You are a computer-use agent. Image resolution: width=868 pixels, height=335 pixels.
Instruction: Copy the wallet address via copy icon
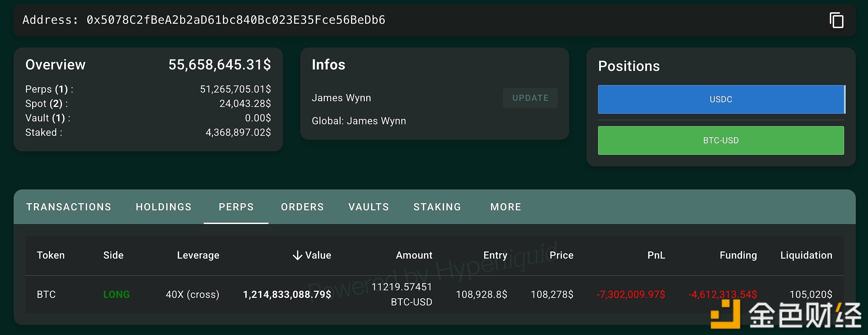click(836, 20)
